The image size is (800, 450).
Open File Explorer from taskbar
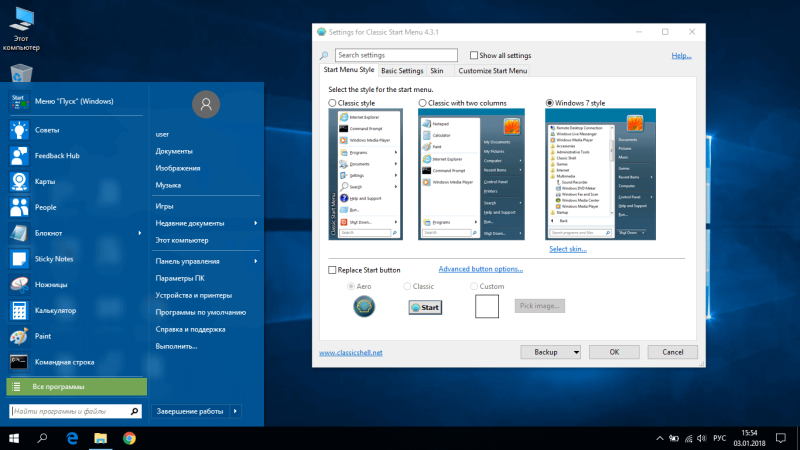pyautogui.click(x=101, y=438)
